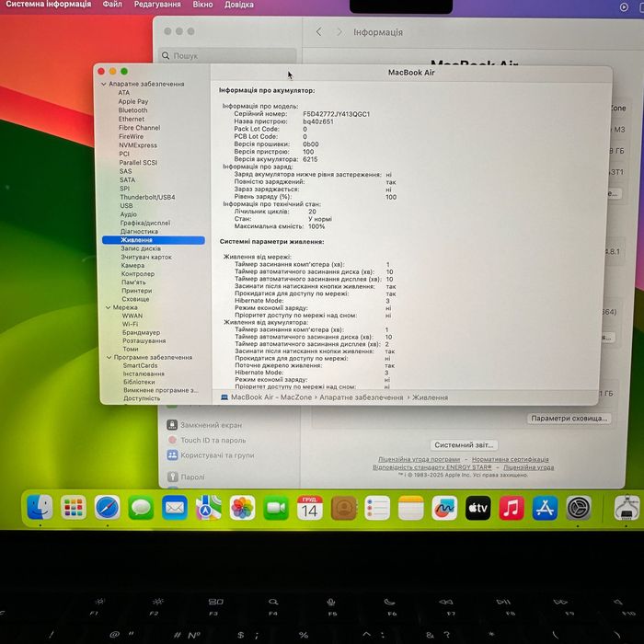Open Maps app in dock
Screen dimensions: 644x644
pos(208,508)
